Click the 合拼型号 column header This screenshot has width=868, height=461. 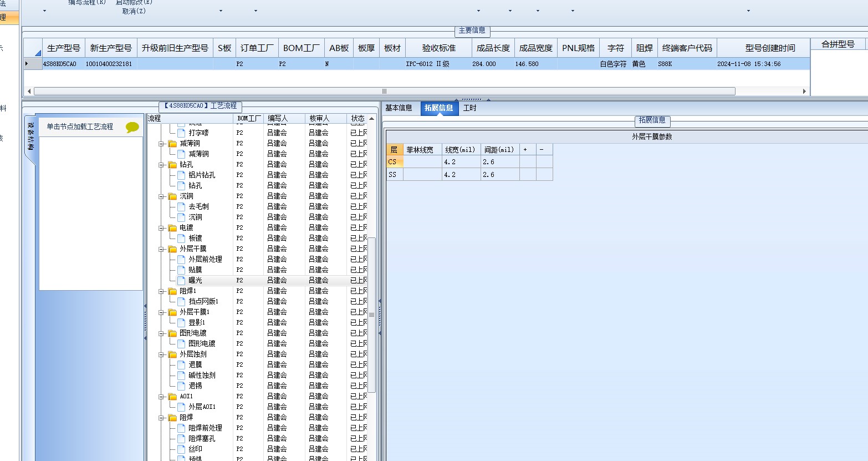[x=838, y=44]
